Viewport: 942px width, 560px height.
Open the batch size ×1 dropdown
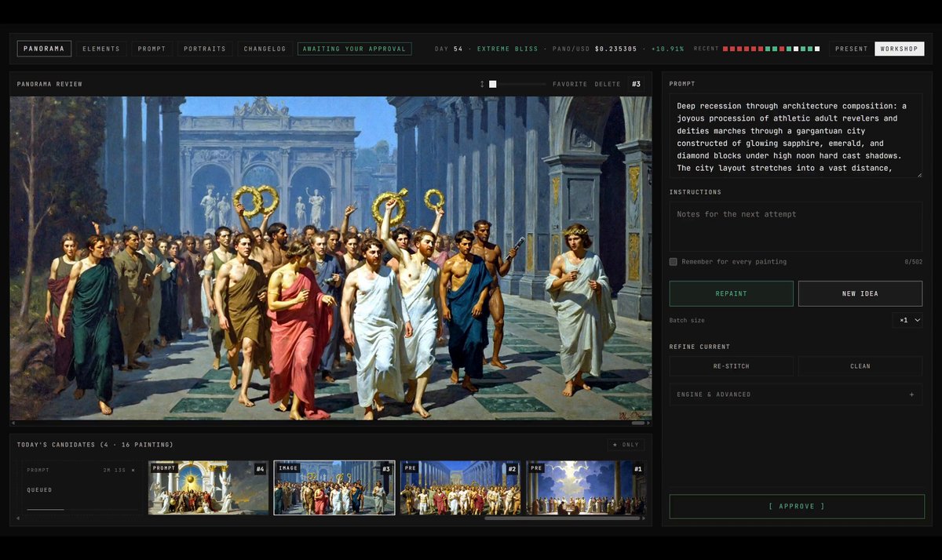(907, 320)
